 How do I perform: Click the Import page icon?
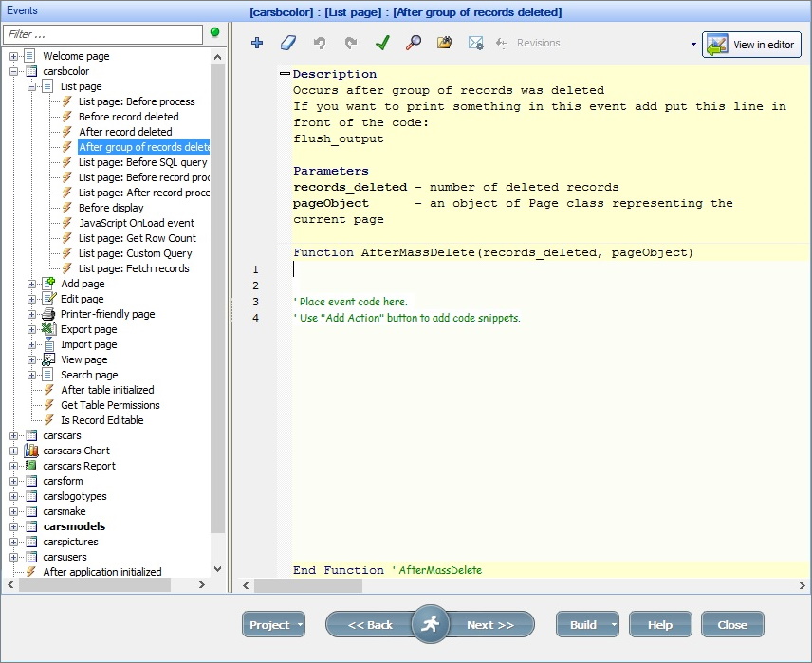pyautogui.click(x=48, y=344)
